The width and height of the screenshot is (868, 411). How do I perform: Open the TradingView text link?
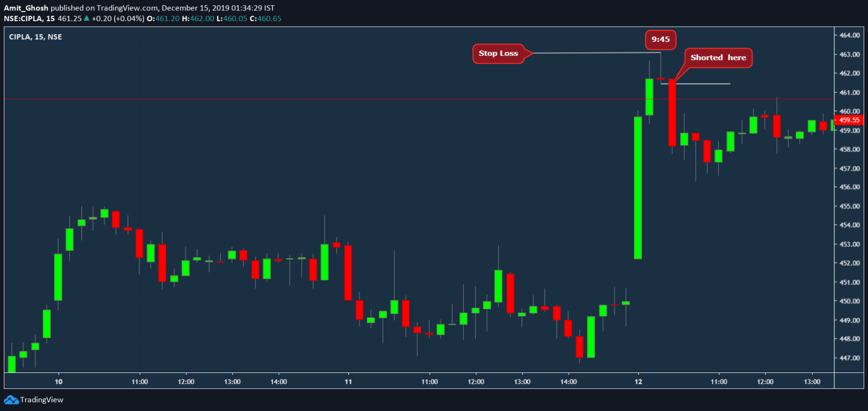pos(42,400)
